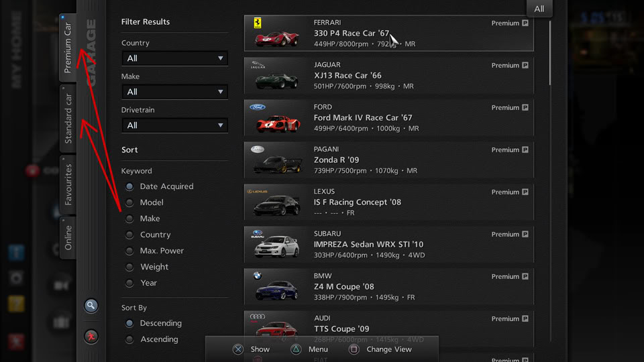Click the Menu label in prompt bar
The image size is (644, 362).
(x=318, y=349)
